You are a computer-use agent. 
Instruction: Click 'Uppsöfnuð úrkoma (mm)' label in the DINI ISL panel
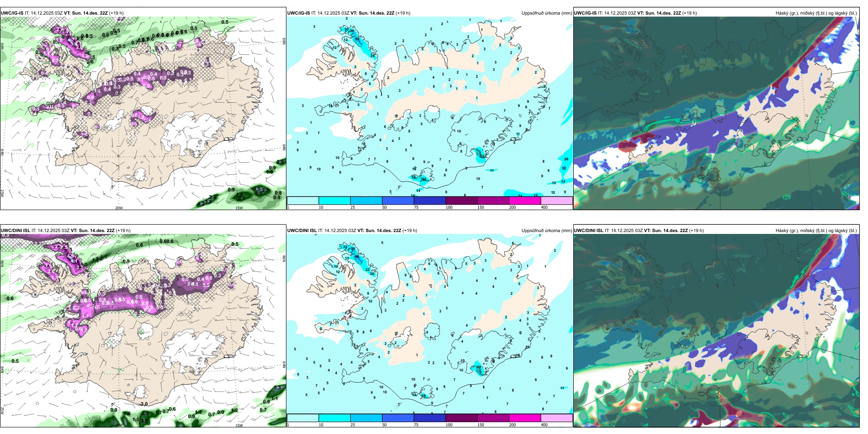pos(547,231)
